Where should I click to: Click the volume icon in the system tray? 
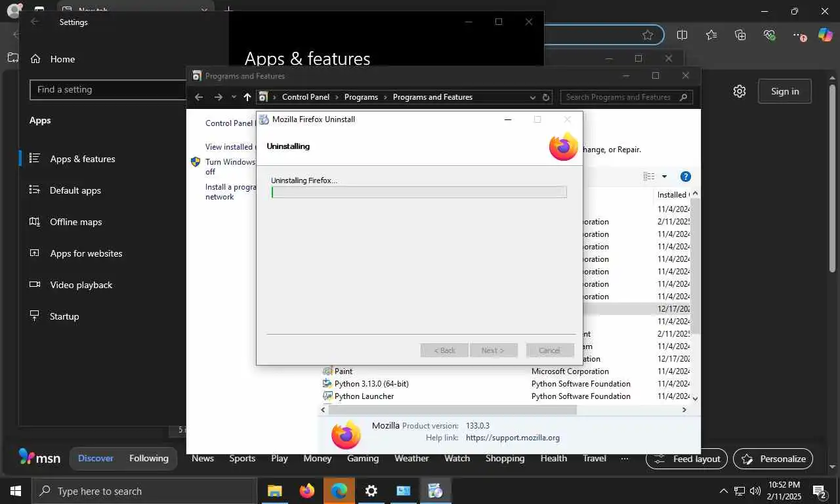point(755,491)
